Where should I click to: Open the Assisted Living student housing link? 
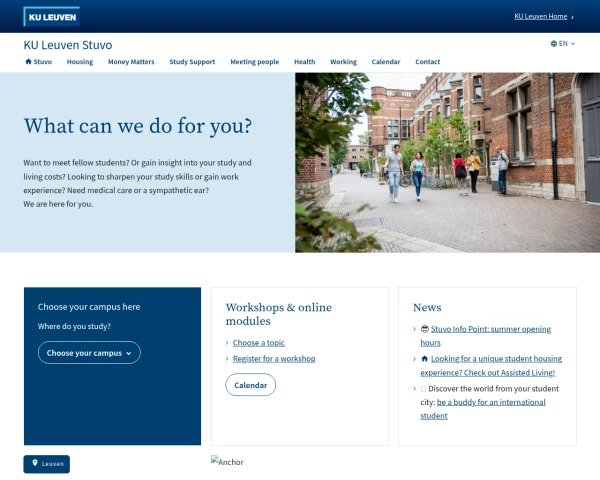point(491,366)
